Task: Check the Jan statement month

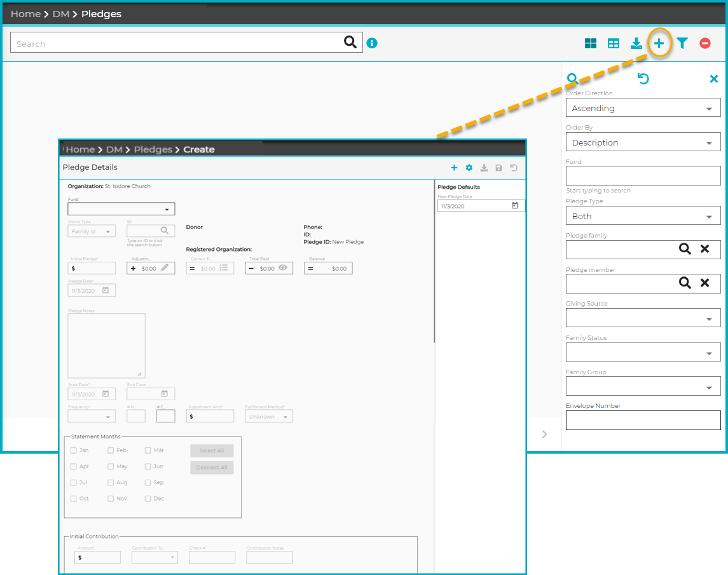Action: [73, 450]
